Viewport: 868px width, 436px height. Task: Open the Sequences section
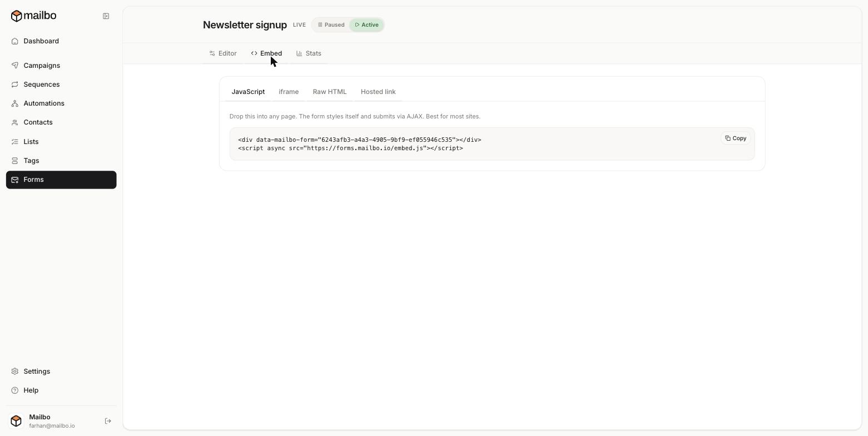(61, 85)
